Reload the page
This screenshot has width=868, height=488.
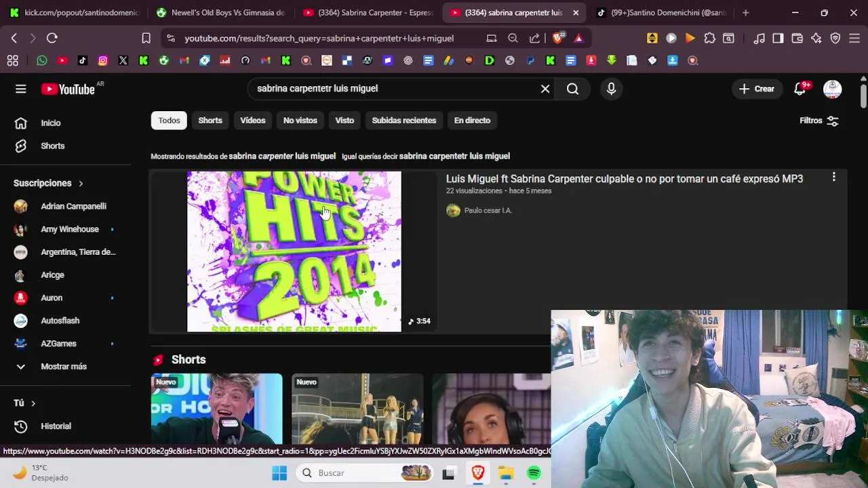(x=52, y=39)
